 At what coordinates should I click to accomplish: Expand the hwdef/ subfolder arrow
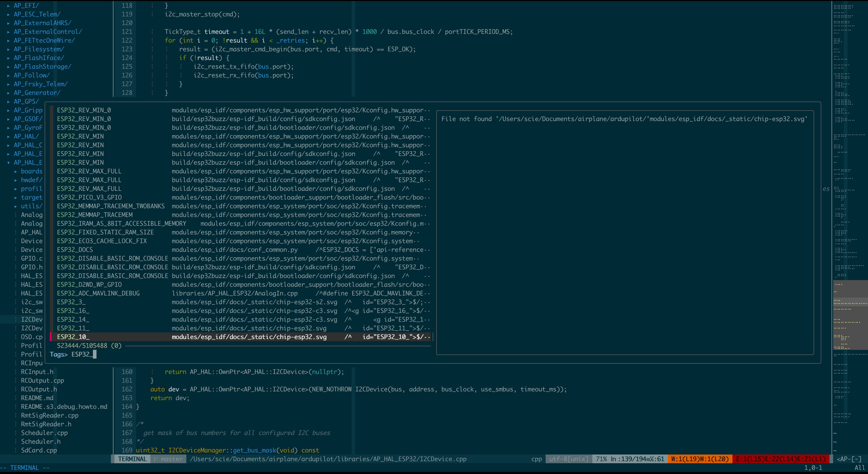(x=15, y=181)
